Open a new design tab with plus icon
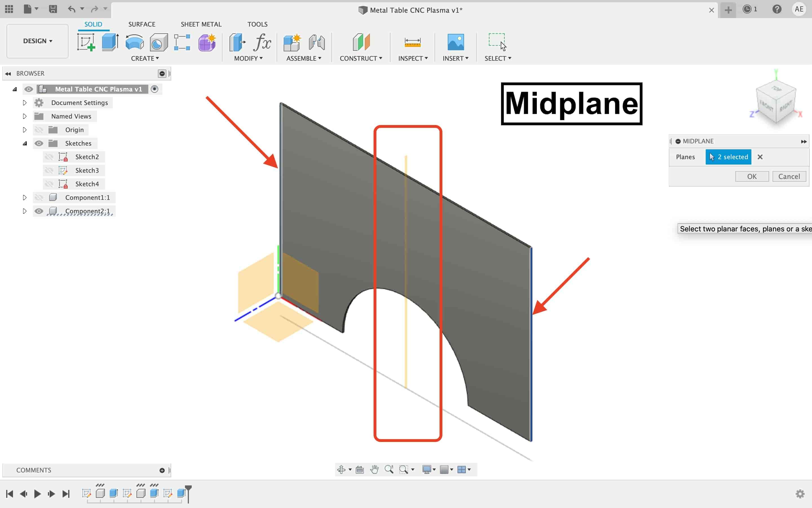Image resolution: width=812 pixels, height=508 pixels. click(x=728, y=10)
